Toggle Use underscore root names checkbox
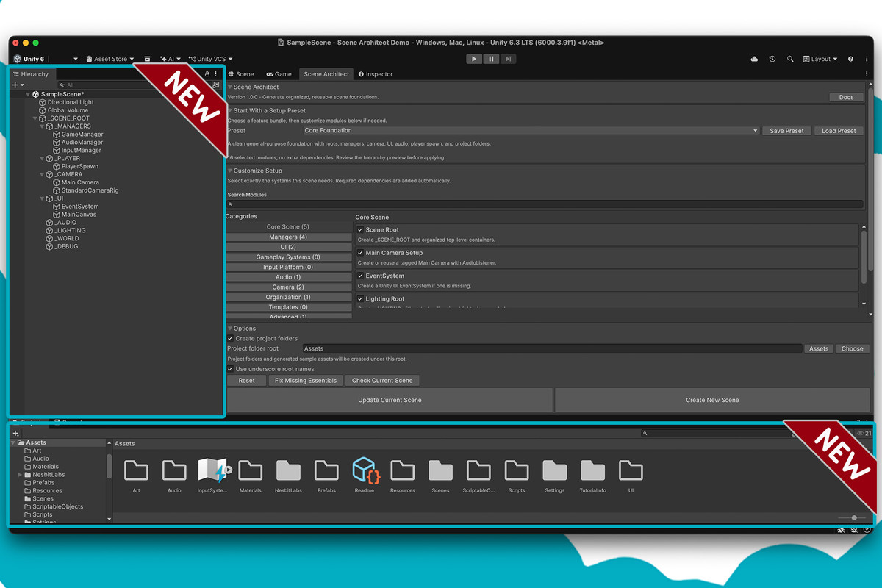The height and width of the screenshot is (588, 882). [231, 369]
